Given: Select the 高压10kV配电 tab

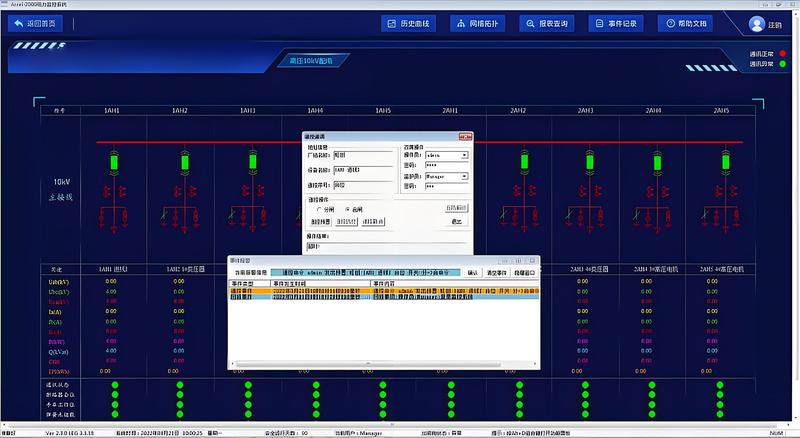Looking at the screenshot, I should click(x=318, y=61).
